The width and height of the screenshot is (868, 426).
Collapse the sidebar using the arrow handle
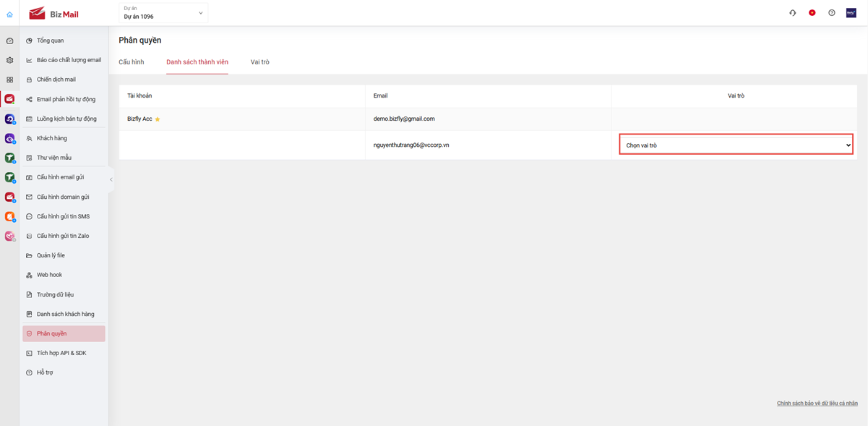(111, 179)
